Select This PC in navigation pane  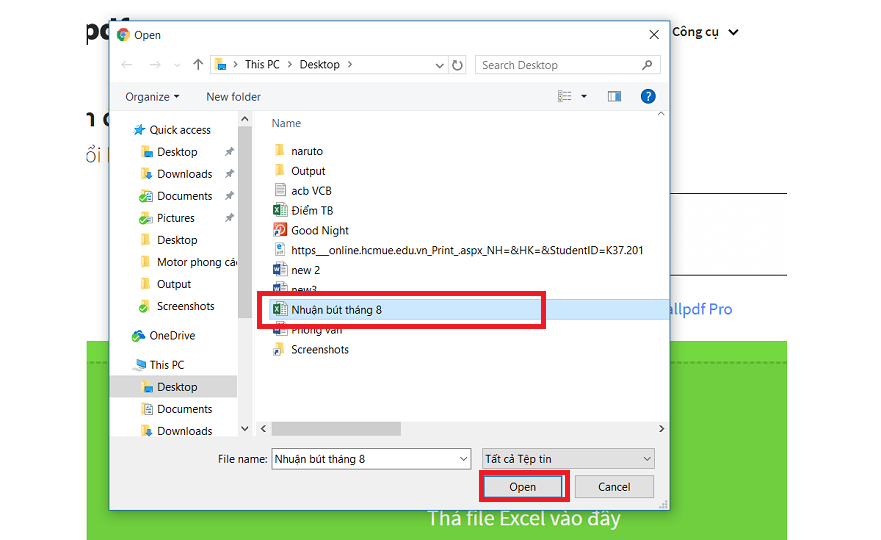(159, 365)
